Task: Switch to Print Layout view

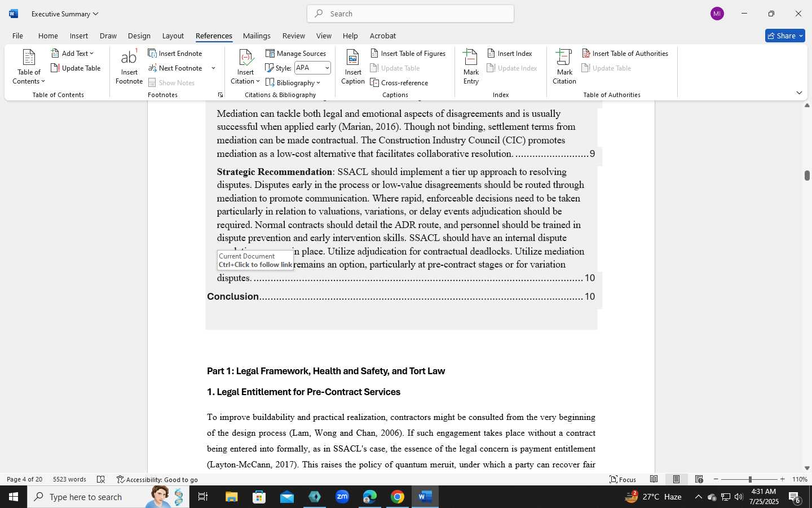Action: tap(677, 479)
